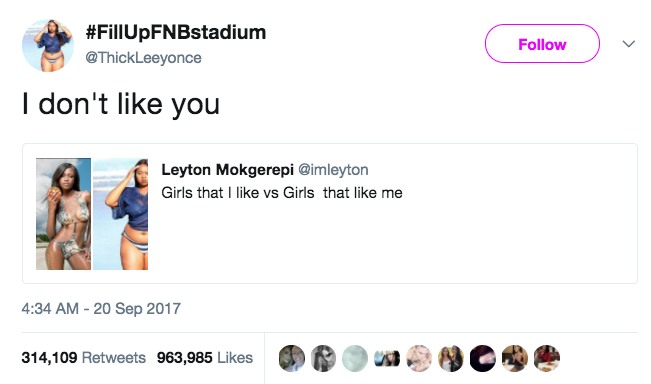Open the tweet author's profile picture
Screen dimensions: 651x384
click(48, 45)
